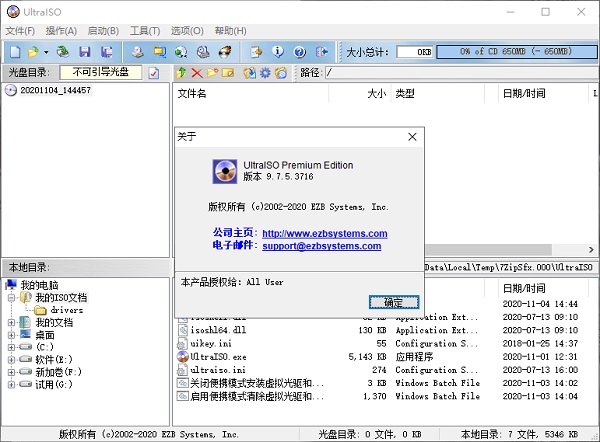This screenshot has width=600, height=442.
Task: Expand the 软件(E:) drive node
Action: tap(11, 359)
